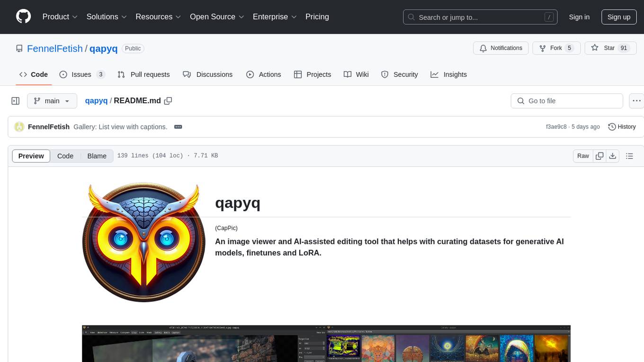The height and width of the screenshot is (362, 644).
Task: Open the qapyq application screenshot
Action: (326, 344)
